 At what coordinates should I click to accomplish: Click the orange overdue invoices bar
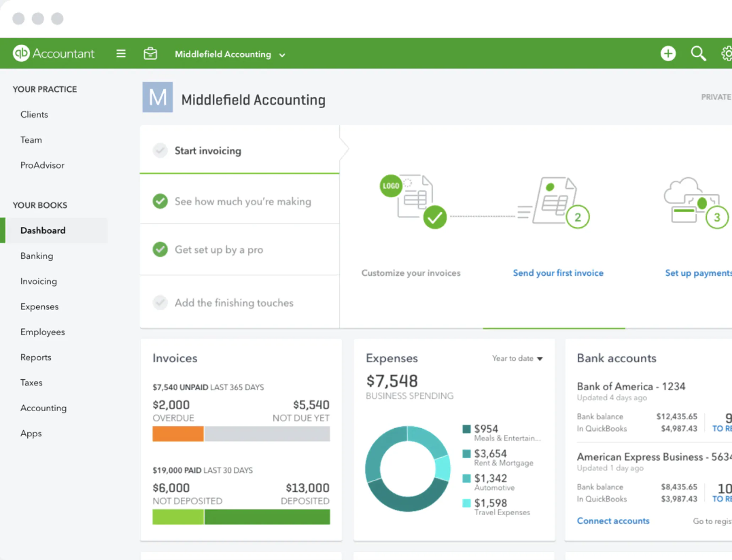click(x=177, y=434)
